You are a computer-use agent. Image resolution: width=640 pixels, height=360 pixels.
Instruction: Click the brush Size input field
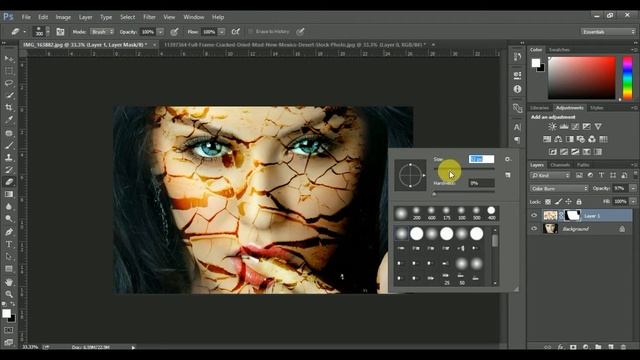[x=481, y=159]
